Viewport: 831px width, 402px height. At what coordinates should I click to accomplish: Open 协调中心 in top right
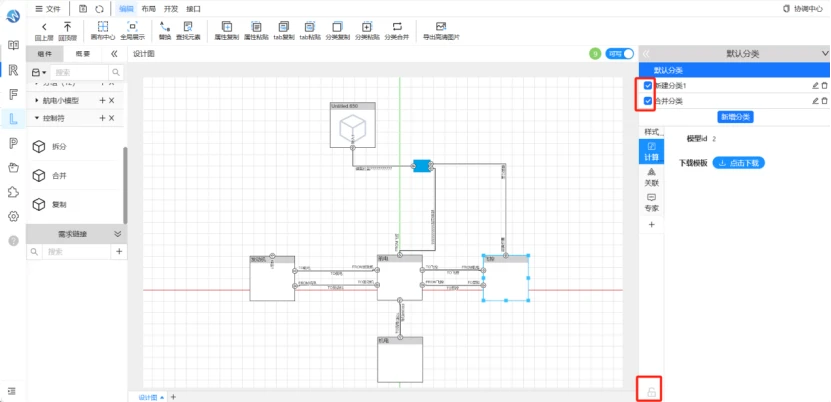coord(803,8)
